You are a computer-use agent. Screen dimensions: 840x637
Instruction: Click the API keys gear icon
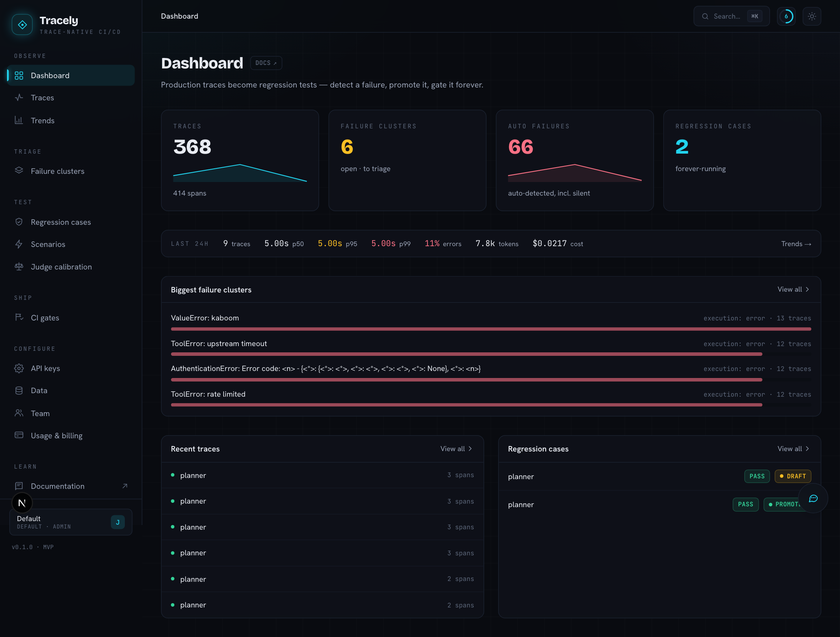[19, 368]
